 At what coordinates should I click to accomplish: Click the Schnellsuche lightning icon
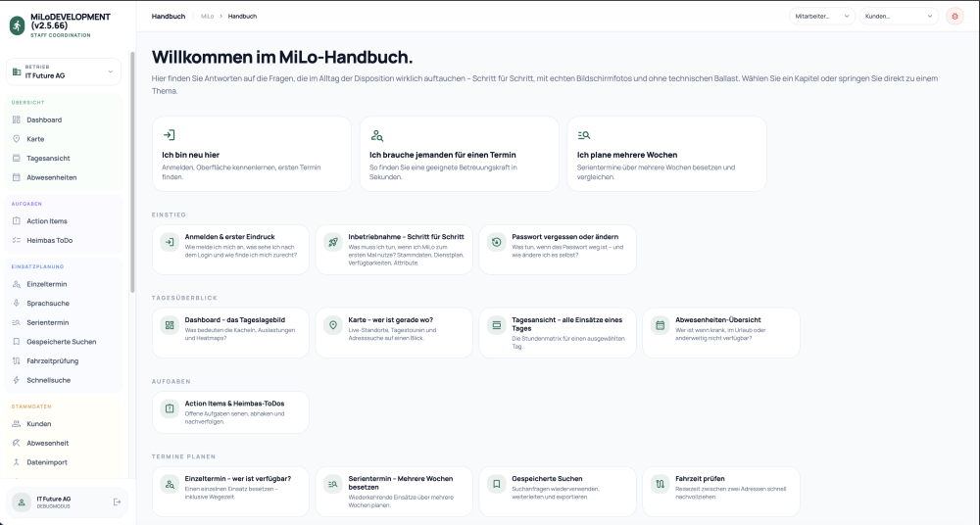[17, 380]
